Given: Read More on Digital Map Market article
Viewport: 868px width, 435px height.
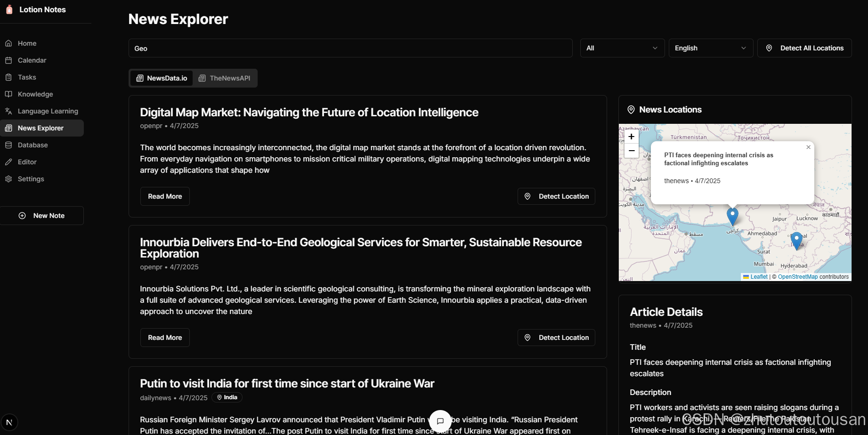Looking at the screenshot, I should (x=165, y=196).
